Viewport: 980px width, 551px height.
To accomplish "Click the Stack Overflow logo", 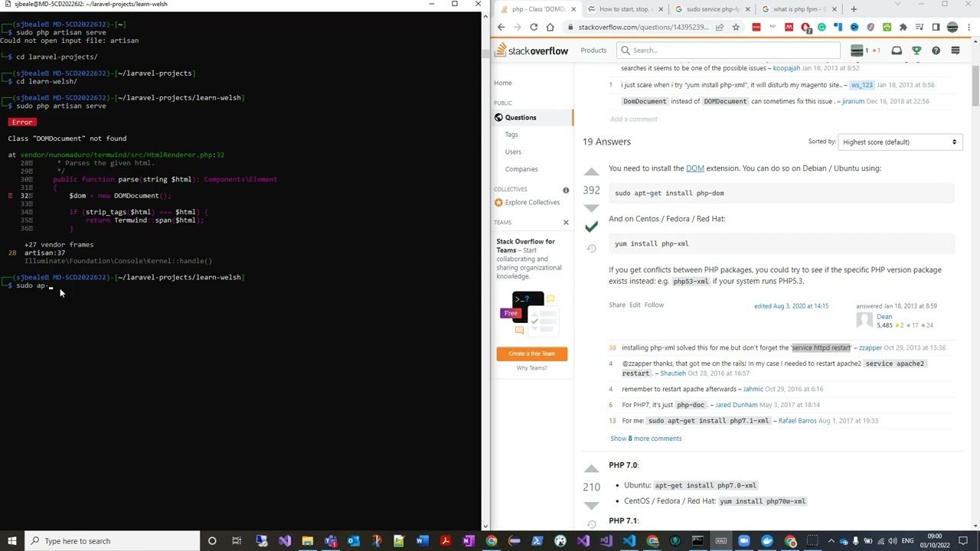I will (x=532, y=51).
